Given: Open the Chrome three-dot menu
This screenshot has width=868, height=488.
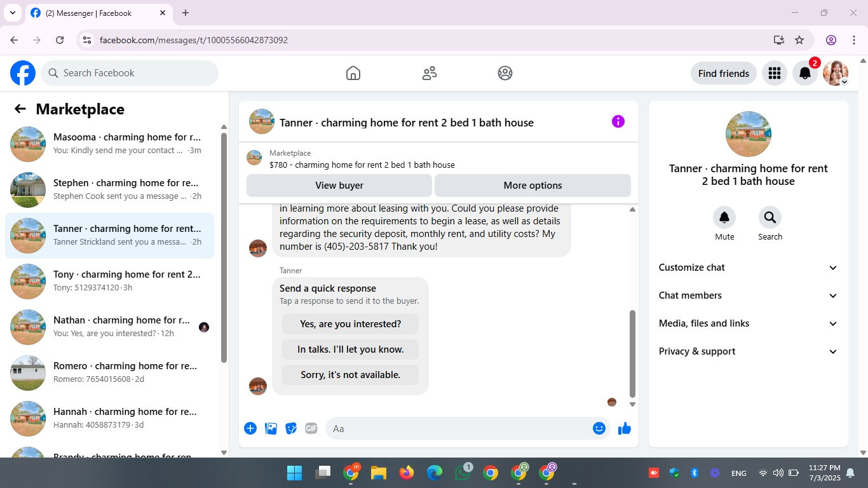Looking at the screenshot, I should pos(854,40).
